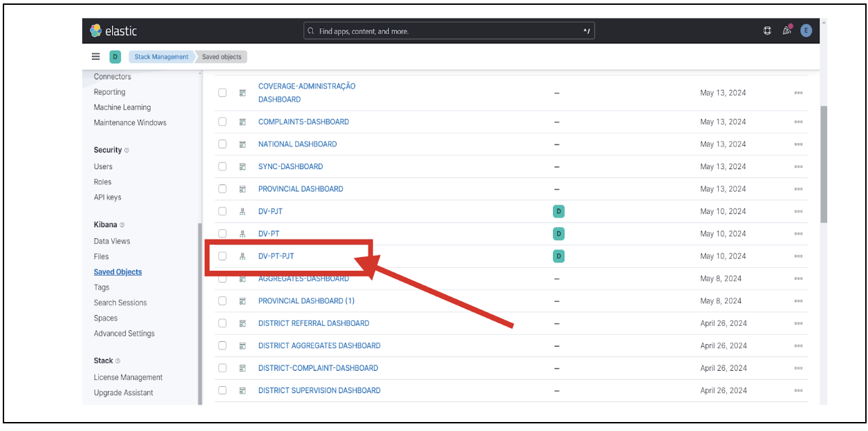
Task: Open actions menu for SYNC-DASHBOARD
Action: (798, 166)
